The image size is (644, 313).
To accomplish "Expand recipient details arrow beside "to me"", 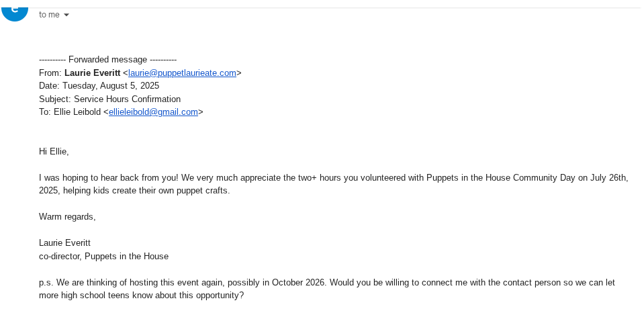I will pos(66,15).
